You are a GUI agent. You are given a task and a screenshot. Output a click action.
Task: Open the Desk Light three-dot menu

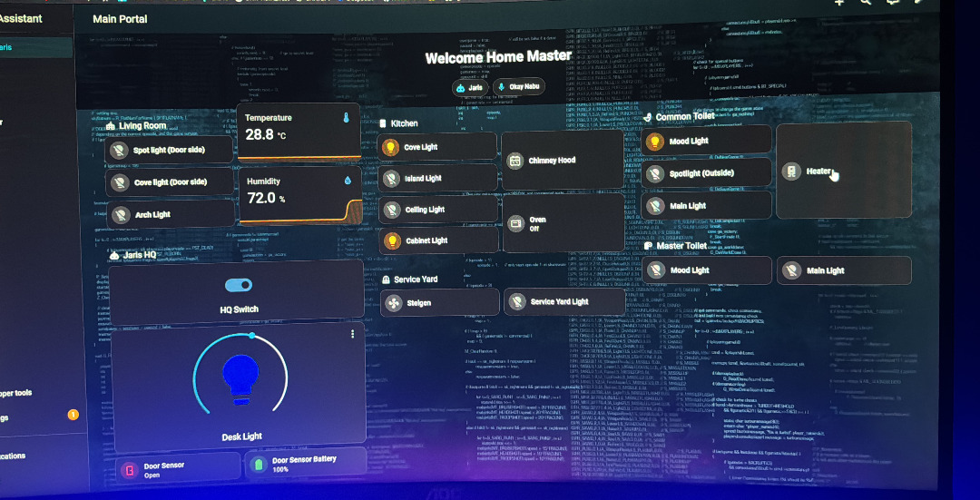pos(352,334)
